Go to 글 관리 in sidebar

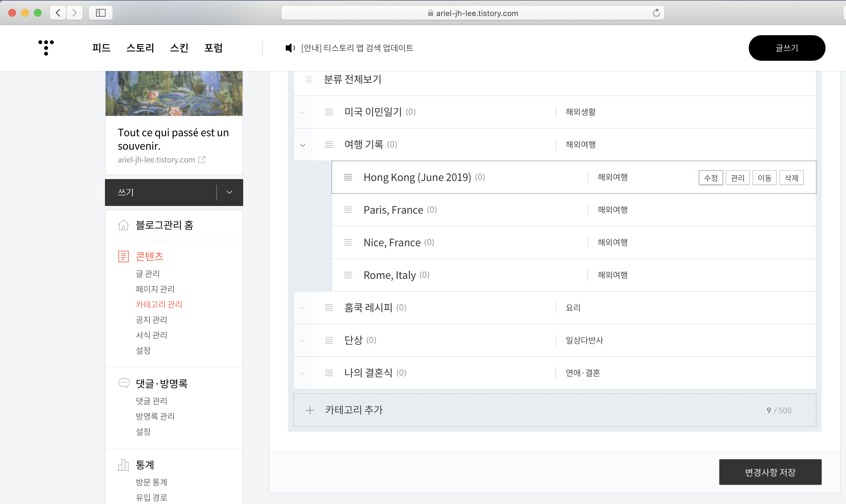[x=148, y=274]
